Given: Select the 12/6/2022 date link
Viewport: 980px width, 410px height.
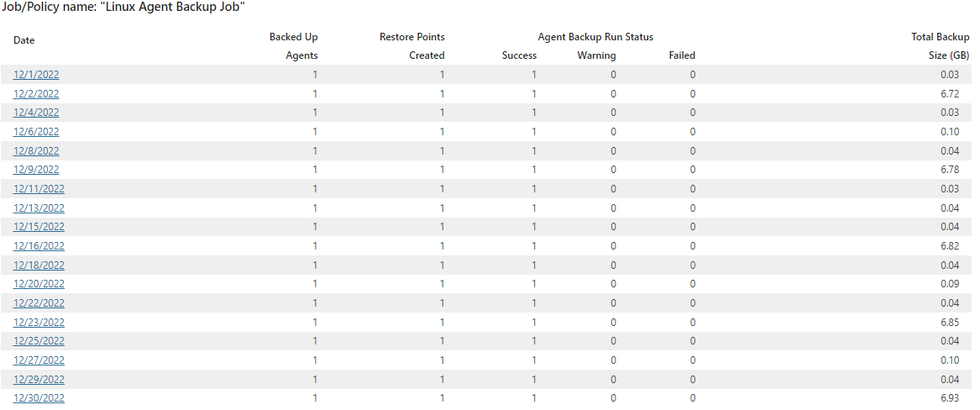Looking at the screenshot, I should [x=36, y=132].
